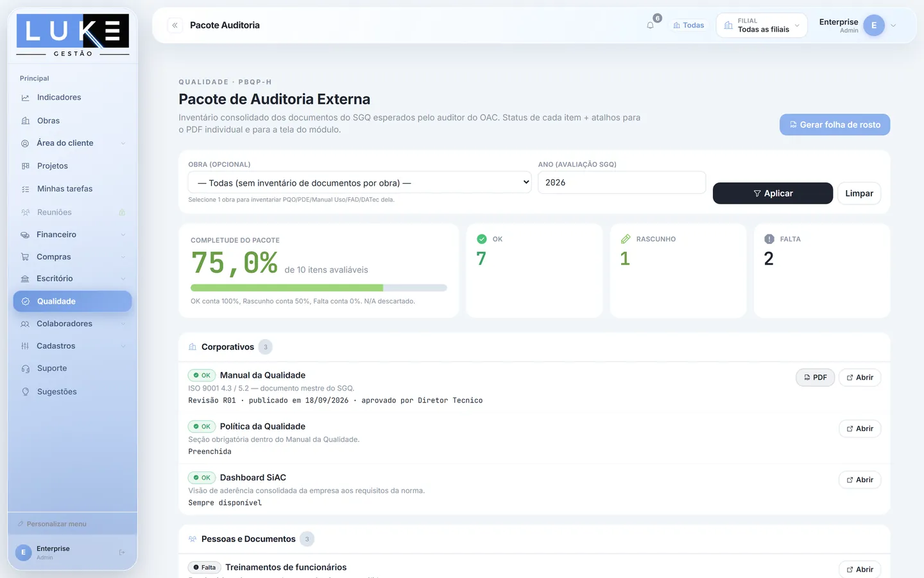Image resolution: width=924 pixels, height=578 pixels.
Task: Open Projetos menu item
Action: (x=73, y=166)
